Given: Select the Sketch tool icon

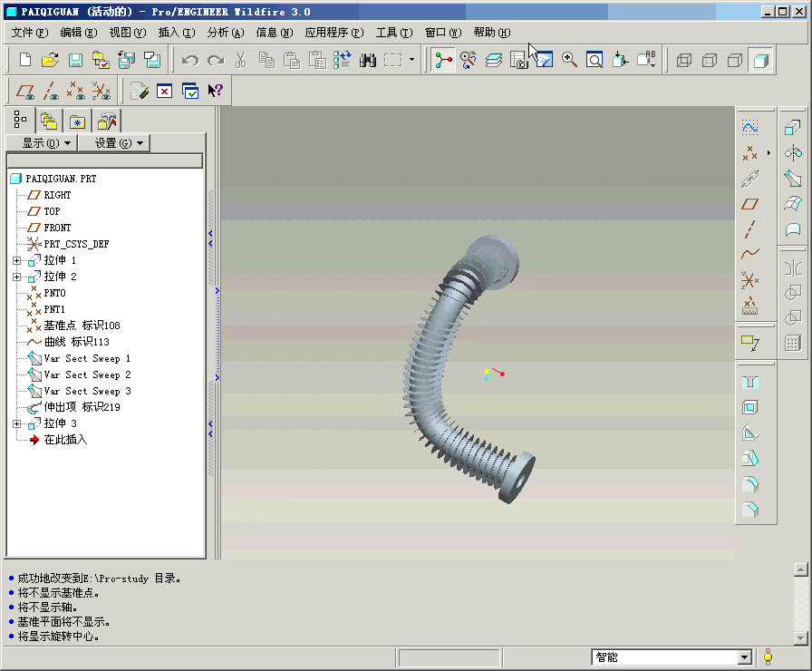Looking at the screenshot, I should pos(749,128).
